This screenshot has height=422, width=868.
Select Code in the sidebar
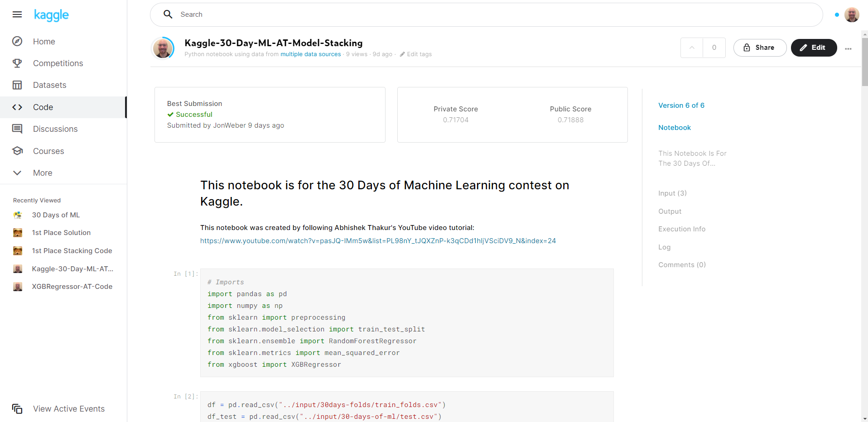[63, 107]
